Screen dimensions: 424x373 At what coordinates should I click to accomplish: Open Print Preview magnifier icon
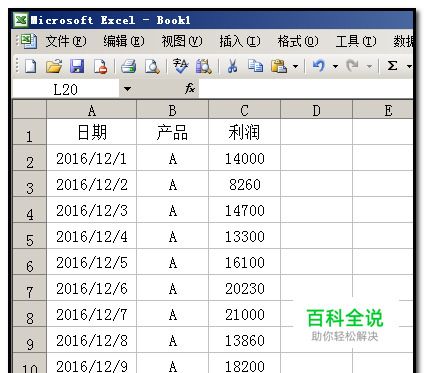point(152,66)
